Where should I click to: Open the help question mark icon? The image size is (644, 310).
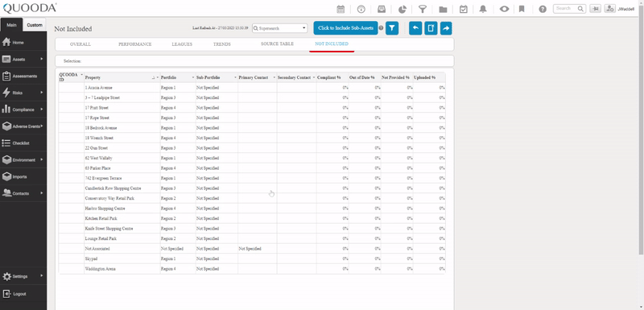(543, 9)
